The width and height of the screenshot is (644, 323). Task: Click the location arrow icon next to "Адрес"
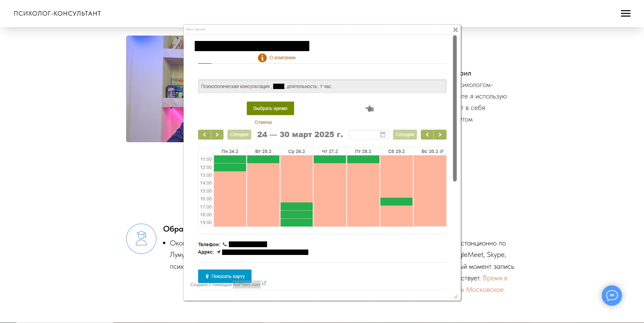point(219,252)
